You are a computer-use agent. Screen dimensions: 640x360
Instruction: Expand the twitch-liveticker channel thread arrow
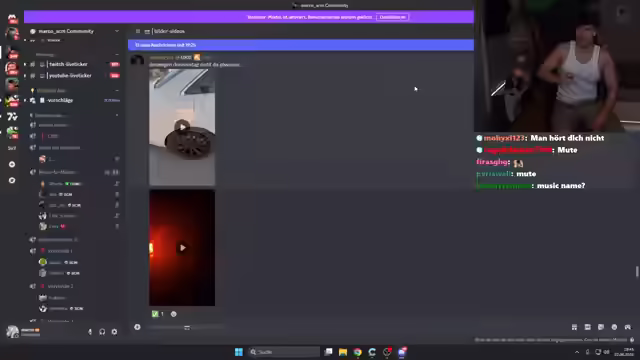(25, 64)
